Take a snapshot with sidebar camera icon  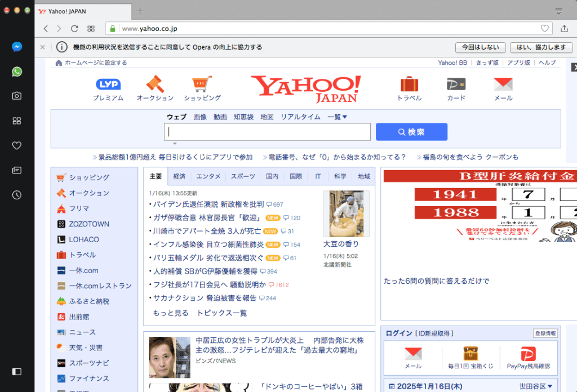(x=17, y=96)
